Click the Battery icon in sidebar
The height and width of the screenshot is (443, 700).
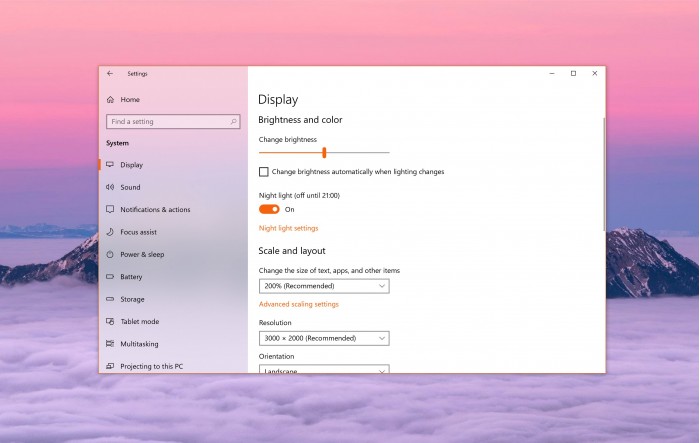coord(110,277)
